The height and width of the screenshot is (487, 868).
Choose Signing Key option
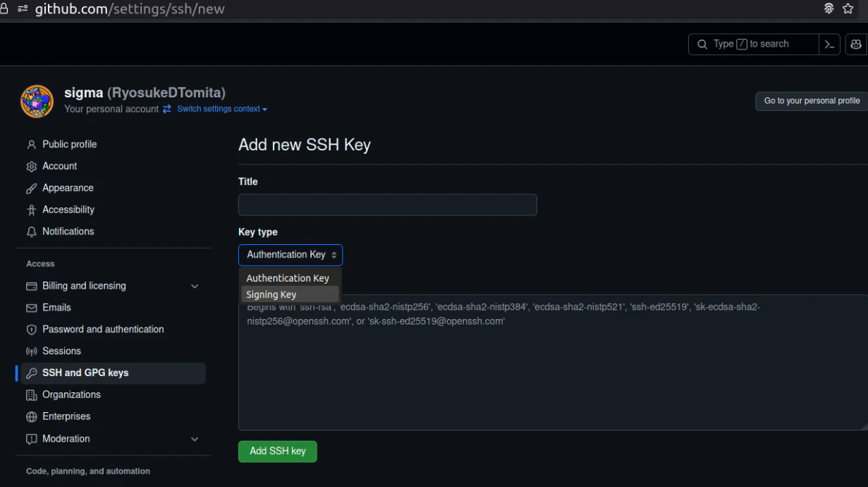290,294
